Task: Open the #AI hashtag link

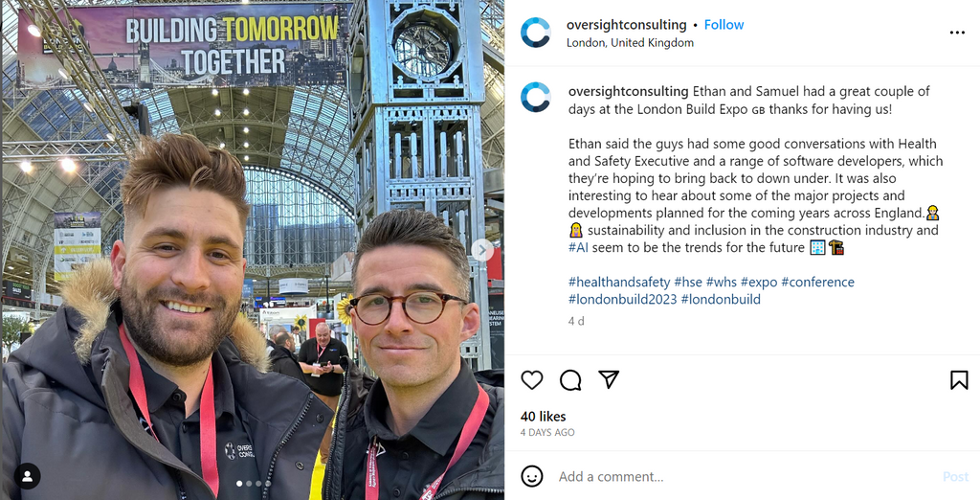Action: pyautogui.click(x=578, y=247)
